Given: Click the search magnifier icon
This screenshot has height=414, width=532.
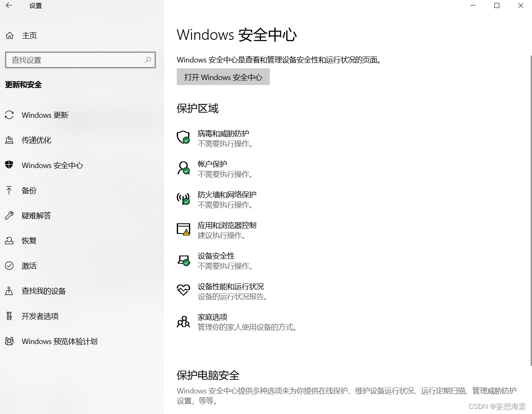Looking at the screenshot, I should pyautogui.click(x=148, y=60).
